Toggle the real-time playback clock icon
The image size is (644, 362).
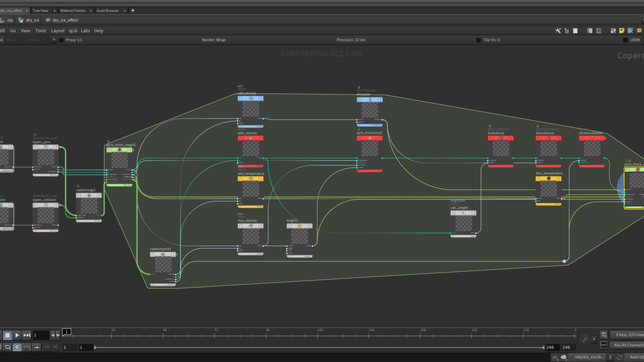pyautogui.click(x=17, y=347)
